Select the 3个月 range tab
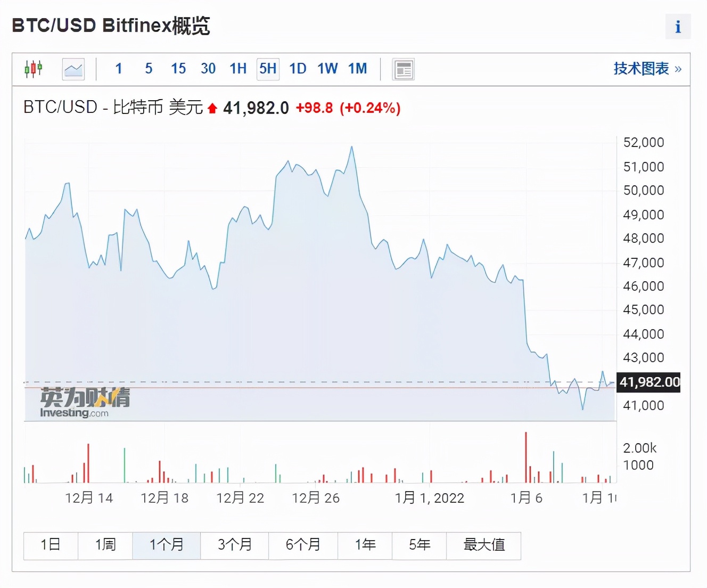Image resolution: width=707 pixels, height=588 pixels. (235, 545)
